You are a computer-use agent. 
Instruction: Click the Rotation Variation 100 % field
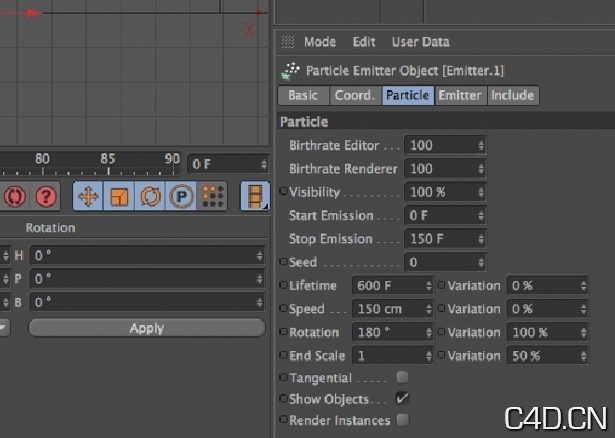tap(548, 333)
